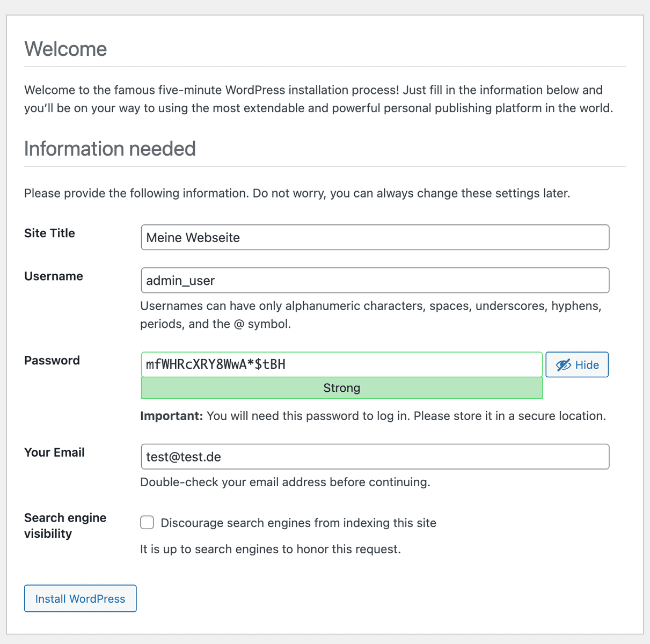The width and height of the screenshot is (650, 644).
Task: Click the Strong password strength indicator
Action: tap(341, 387)
